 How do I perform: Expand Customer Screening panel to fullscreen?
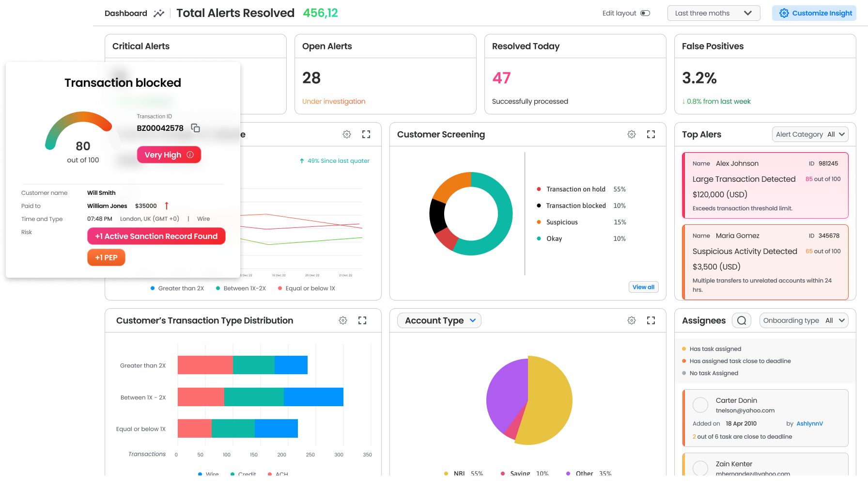tap(651, 134)
